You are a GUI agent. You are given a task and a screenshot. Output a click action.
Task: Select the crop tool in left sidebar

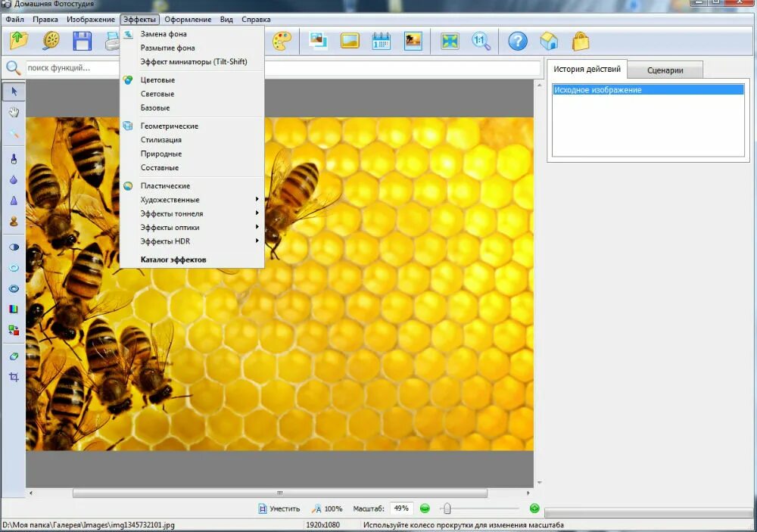coord(14,377)
